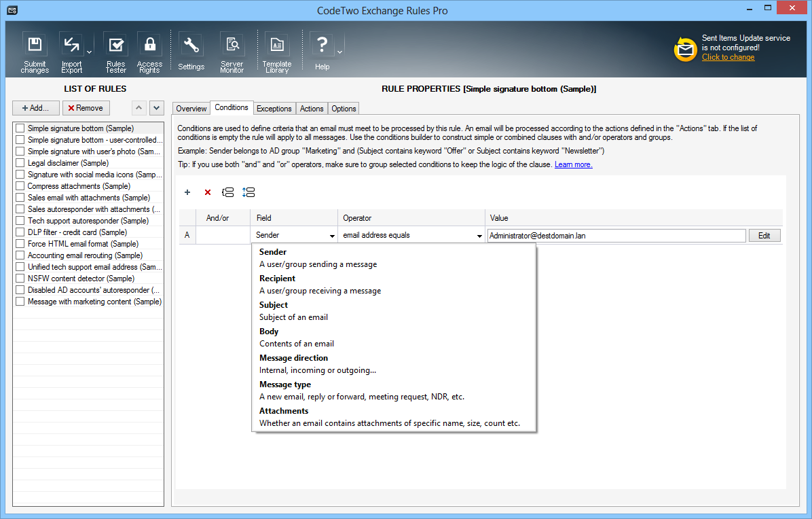Screen dimensions: 812x519
Task: Open the Operator dropdown 'email address equals'
Action: pos(411,235)
